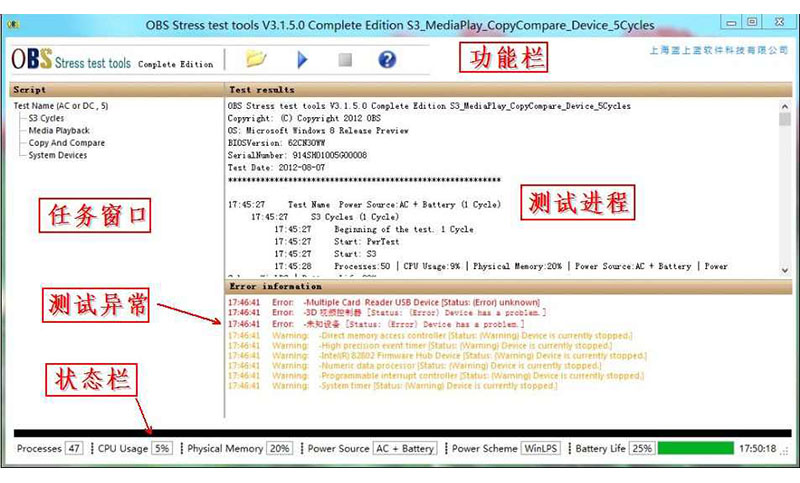Click Power Source AC + Battery field
The image size is (800, 483).
point(405,448)
